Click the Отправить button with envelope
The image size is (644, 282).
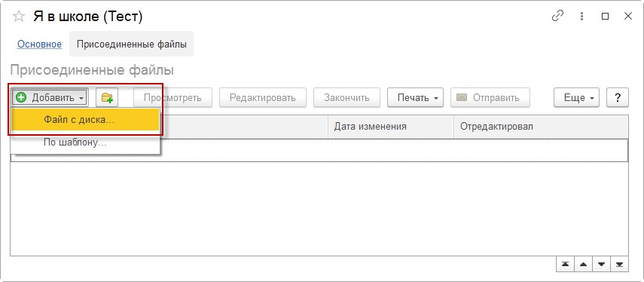coord(490,98)
